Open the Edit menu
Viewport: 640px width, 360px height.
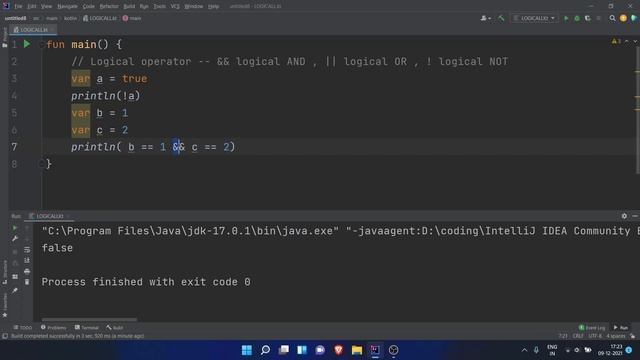(x=32, y=6)
